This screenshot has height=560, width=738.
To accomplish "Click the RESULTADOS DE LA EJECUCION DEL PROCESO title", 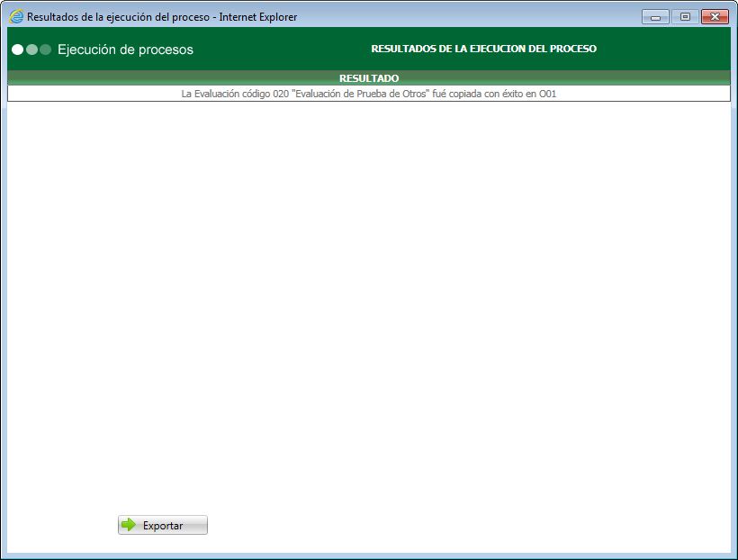I will point(484,49).
